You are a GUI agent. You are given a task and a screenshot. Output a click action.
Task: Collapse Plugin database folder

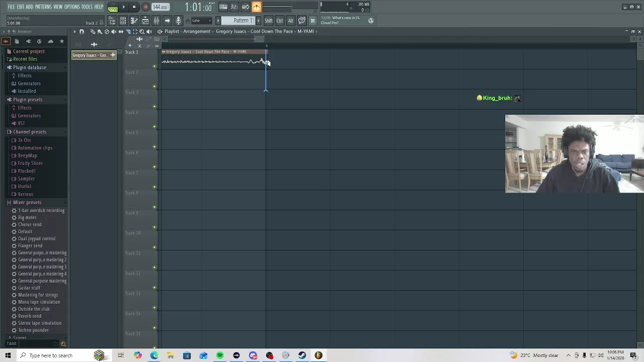(x=29, y=67)
